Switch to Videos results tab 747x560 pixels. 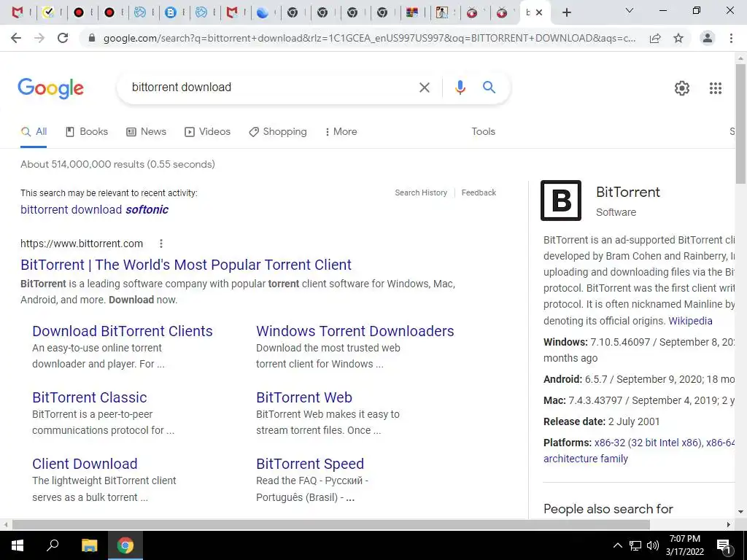point(207,132)
